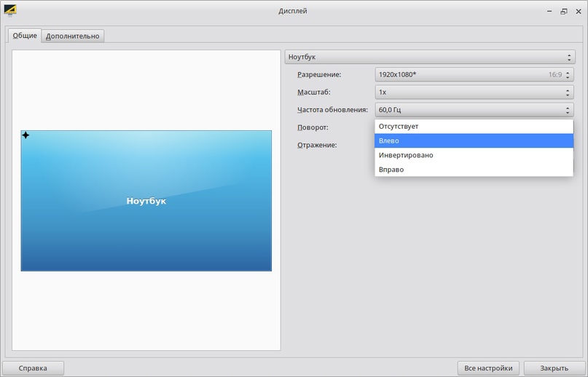Click the Поворот label
588x377 pixels.
[x=313, y=127]
